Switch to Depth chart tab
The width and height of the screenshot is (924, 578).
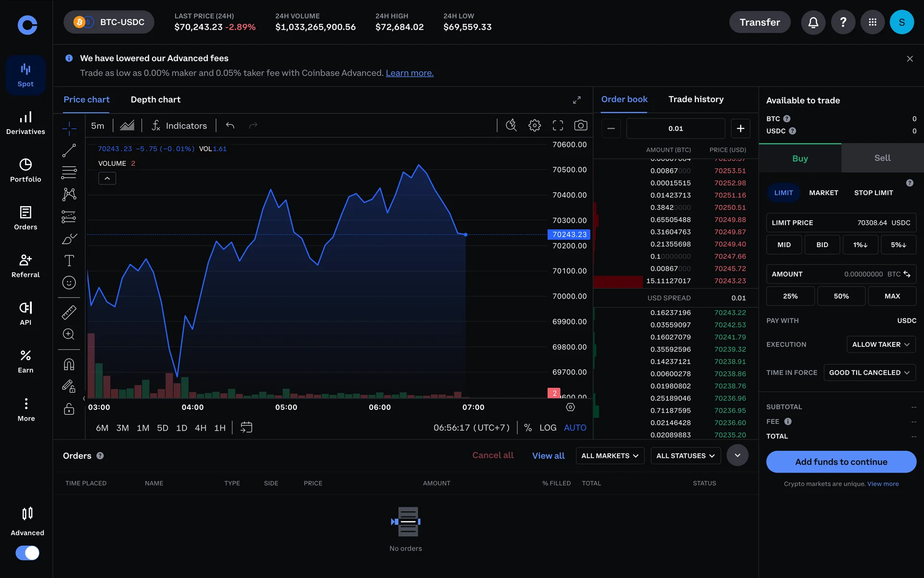tap(155, 100)
